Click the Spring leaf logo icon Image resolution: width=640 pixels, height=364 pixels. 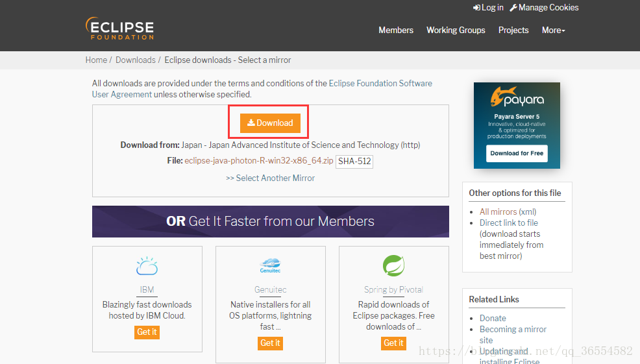click(x=393, y=265)
